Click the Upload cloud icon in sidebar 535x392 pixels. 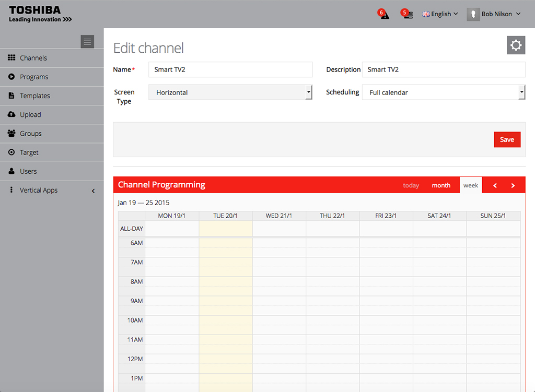click(x=11, y=114)
